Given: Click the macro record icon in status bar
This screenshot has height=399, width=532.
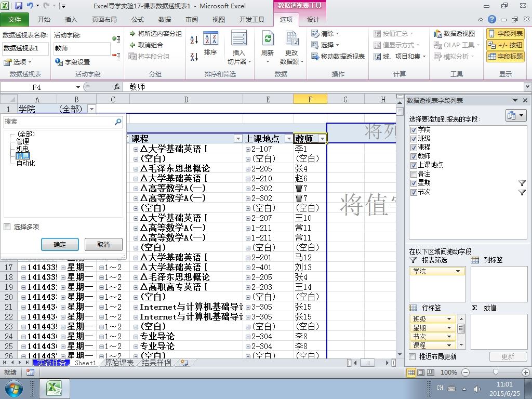Looking at the screenshot, I should point(30,373).
